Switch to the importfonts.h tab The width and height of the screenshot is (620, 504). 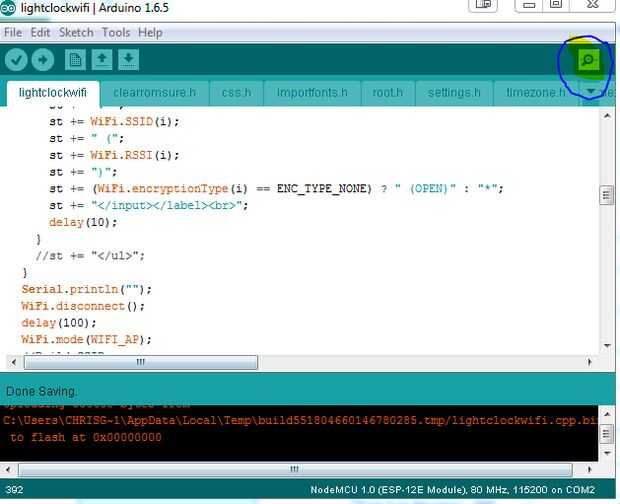pyautogui.click(x=312, y=93)
